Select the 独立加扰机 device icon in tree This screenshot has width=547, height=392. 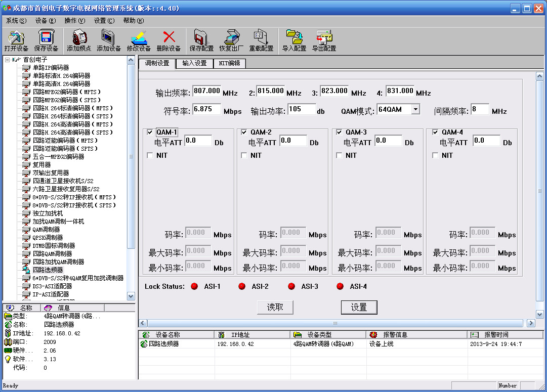(26, 213)
